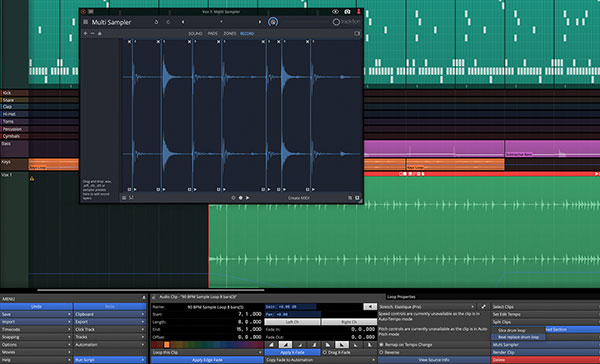The width and height of the screenshot is (600, 364).
Task: Open the Loop this Clip dropdown
Action: click(207, 353)
